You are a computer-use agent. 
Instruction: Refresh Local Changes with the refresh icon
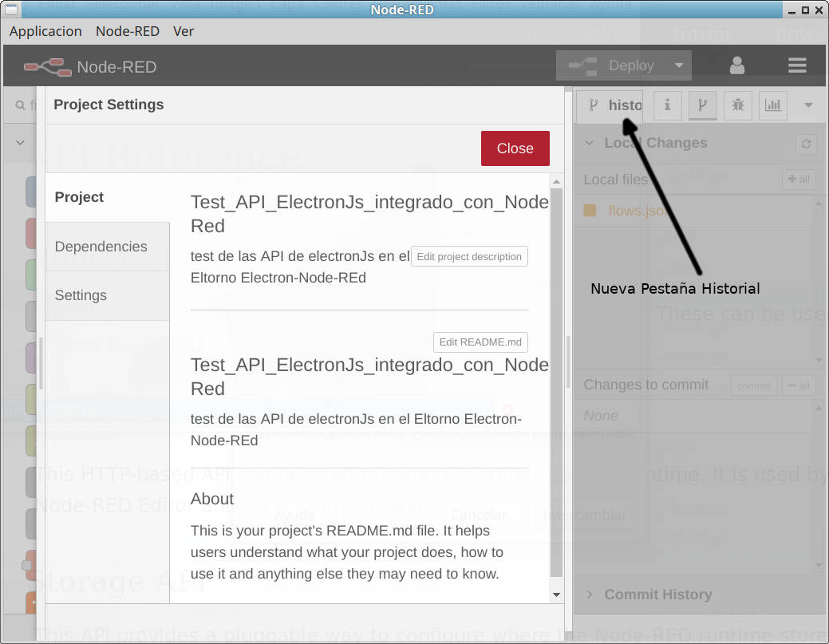pos(805,144)
